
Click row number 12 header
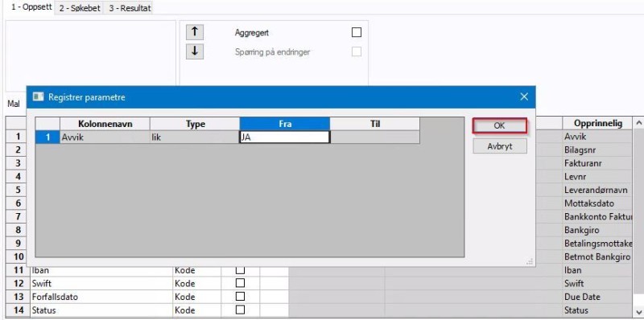[x=19, y=283]
